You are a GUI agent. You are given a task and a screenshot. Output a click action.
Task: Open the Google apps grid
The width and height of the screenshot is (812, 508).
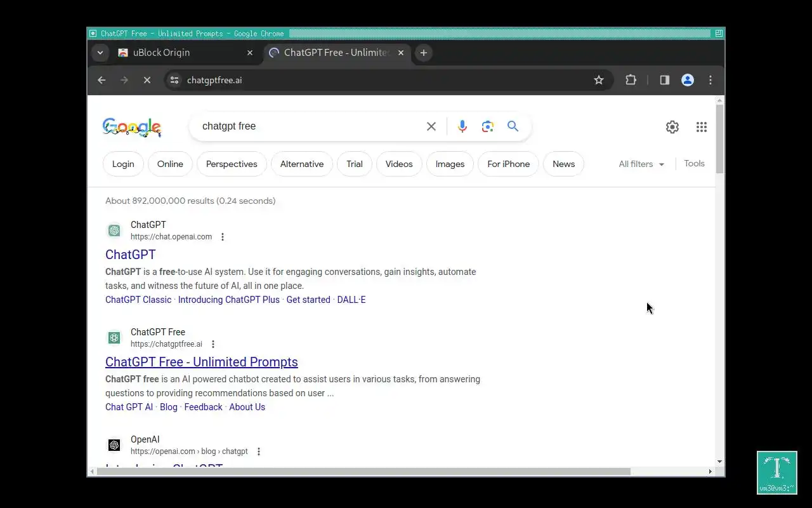pyautogui.click(x=702, y=127)
